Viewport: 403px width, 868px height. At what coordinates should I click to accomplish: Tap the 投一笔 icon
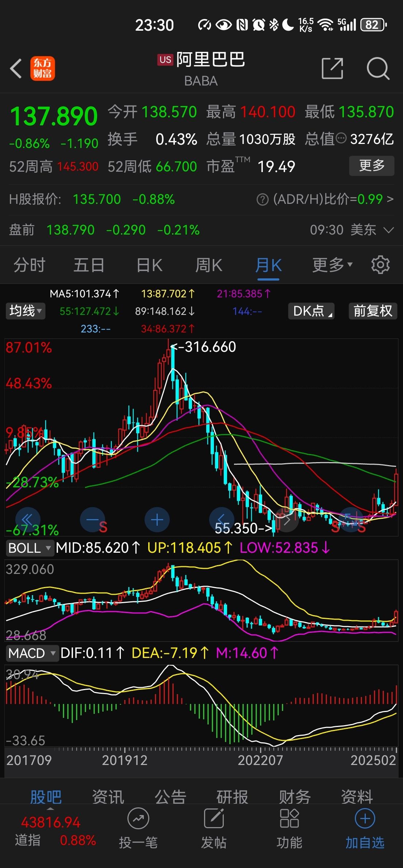click(x=138, y=819)
